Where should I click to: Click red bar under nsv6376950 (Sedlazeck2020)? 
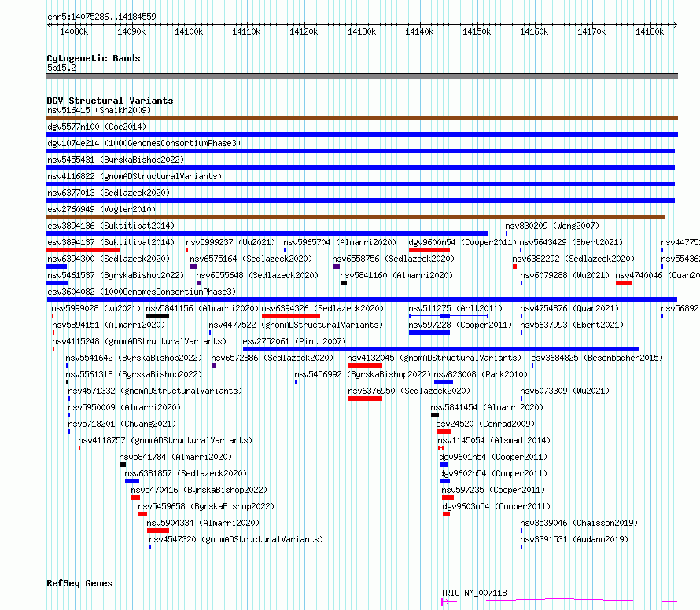[365, 399]
